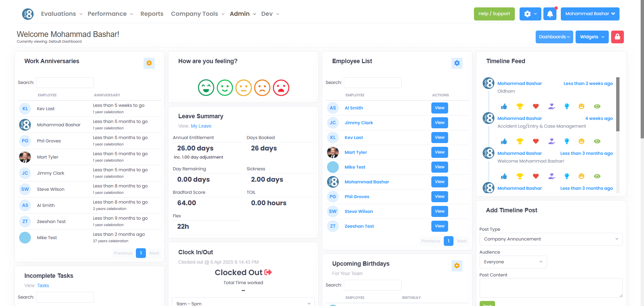Screen dimensions: 644x306
Task: Expand the Dashboards dropdown button
Action: coord(554,37)
